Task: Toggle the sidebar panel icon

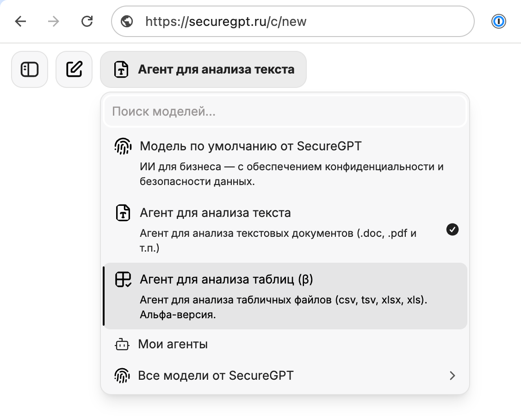Action: click(x=29, y=69)
